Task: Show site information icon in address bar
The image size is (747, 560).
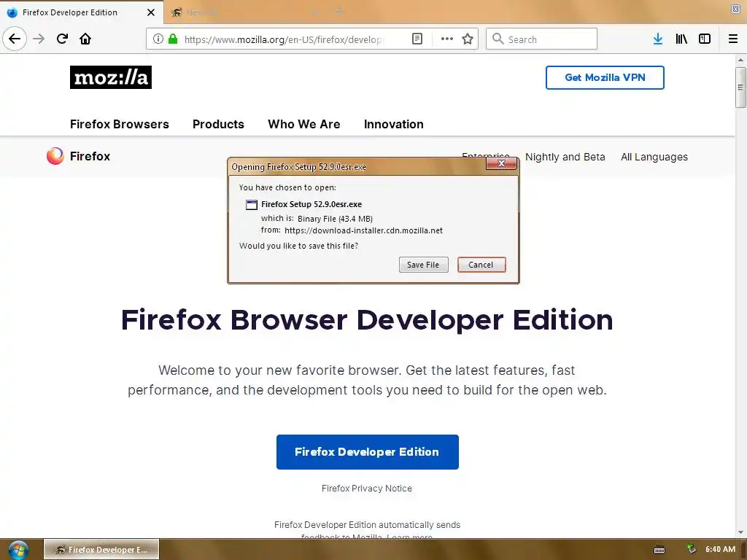Action: (x=158, y=39)
